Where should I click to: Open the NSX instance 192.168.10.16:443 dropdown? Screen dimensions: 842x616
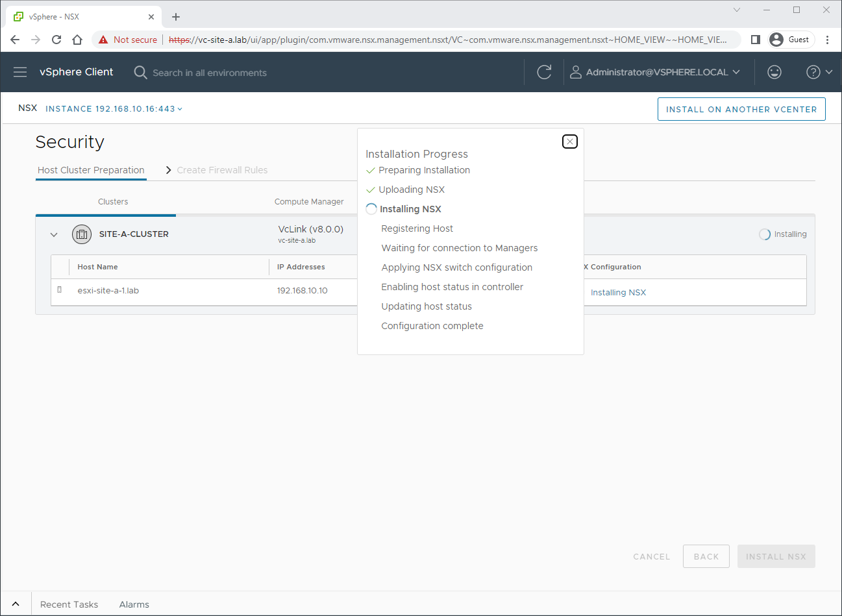tap(114, 109)
